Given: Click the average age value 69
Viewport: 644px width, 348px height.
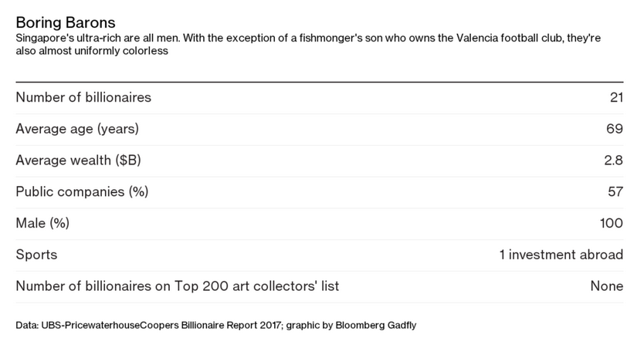Looking at the screenshot, I should click(615, 129).
